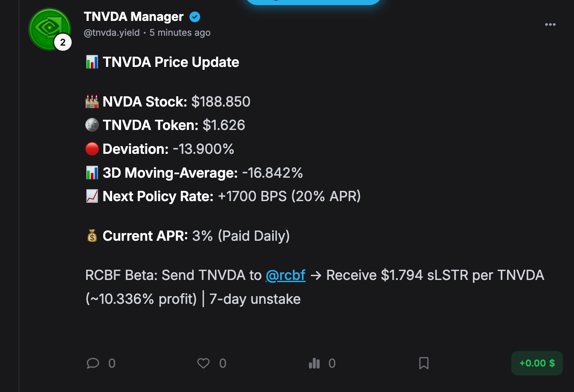This screenshot has height=392, width=574.
Task: Like the post with heart icon
Action: pyautogui.click(x=203, y=363)
